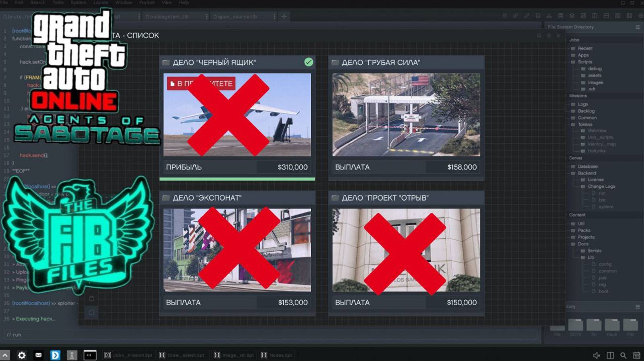Open the nodesystem_lib tab options dots
Screen dimensions: 644x361
206,16
